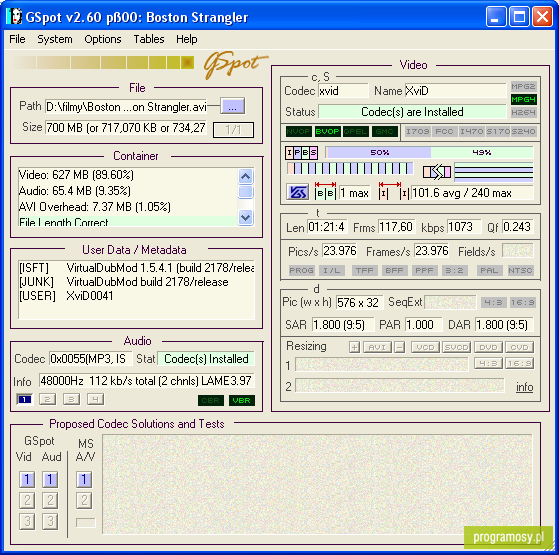The height and width of the screenshot is (555, 559).
Task: Click the lit audio VBR indicator
Action: [242, 401]
